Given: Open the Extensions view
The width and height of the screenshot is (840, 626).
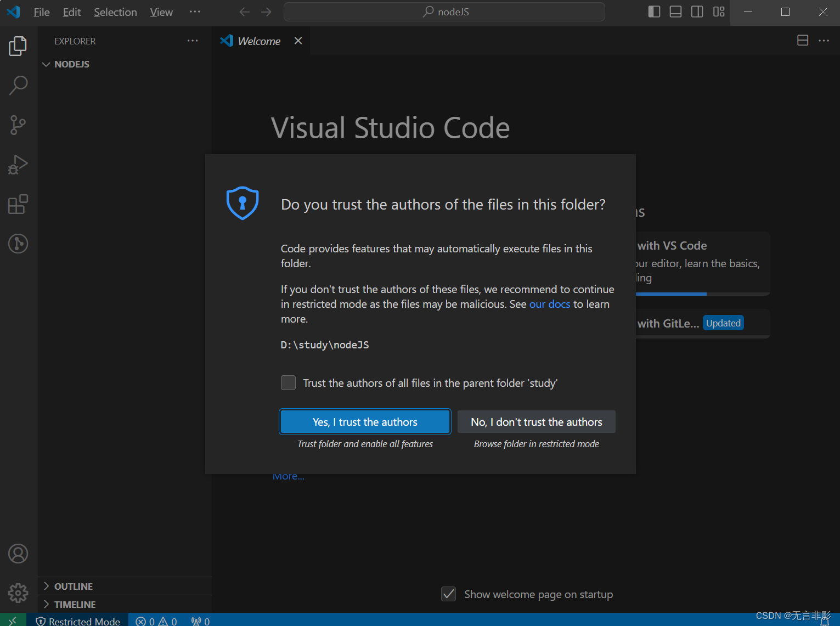Looking at the screenshot, I should click(18, 204).
